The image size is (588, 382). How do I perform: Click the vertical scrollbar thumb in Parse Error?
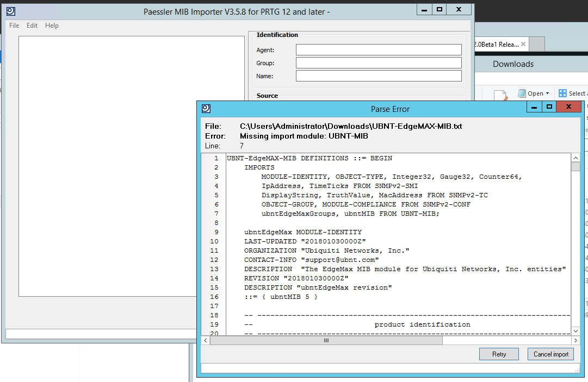click(575, 166)
